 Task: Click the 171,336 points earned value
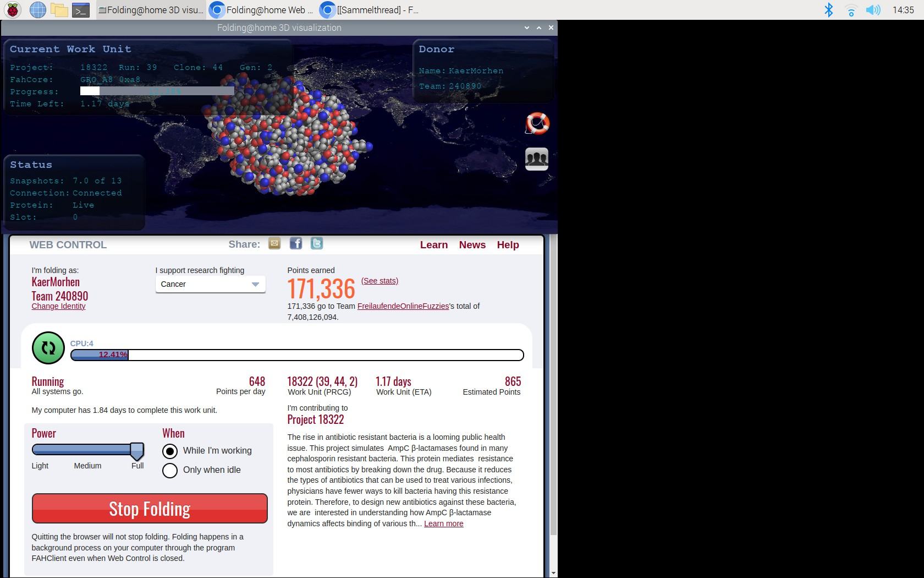(x=321, y=288)
